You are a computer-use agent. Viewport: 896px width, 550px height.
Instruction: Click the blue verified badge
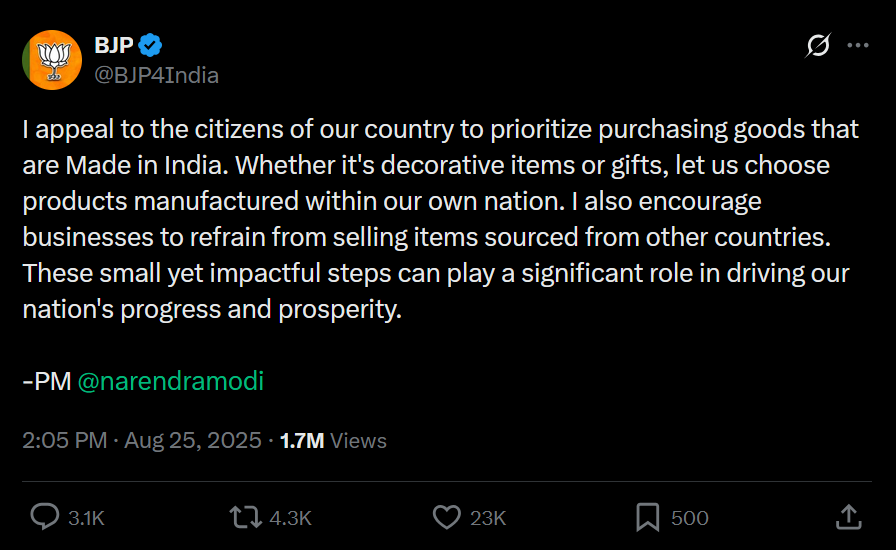(x=151, y=44)
